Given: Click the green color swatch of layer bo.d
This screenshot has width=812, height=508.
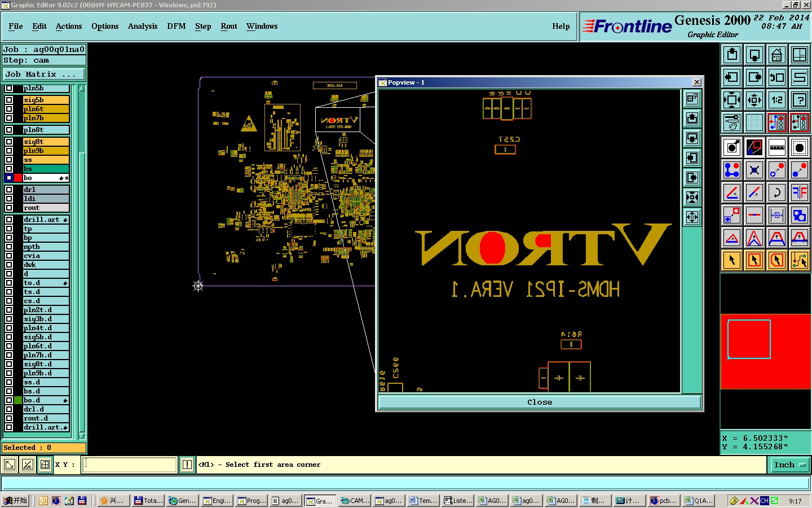Looking at the screenshot, I should pyautogui.click(x=18, y=400).
